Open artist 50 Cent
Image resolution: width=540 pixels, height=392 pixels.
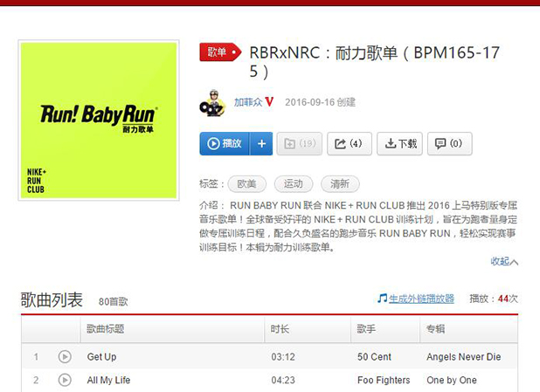coord(374,357)
